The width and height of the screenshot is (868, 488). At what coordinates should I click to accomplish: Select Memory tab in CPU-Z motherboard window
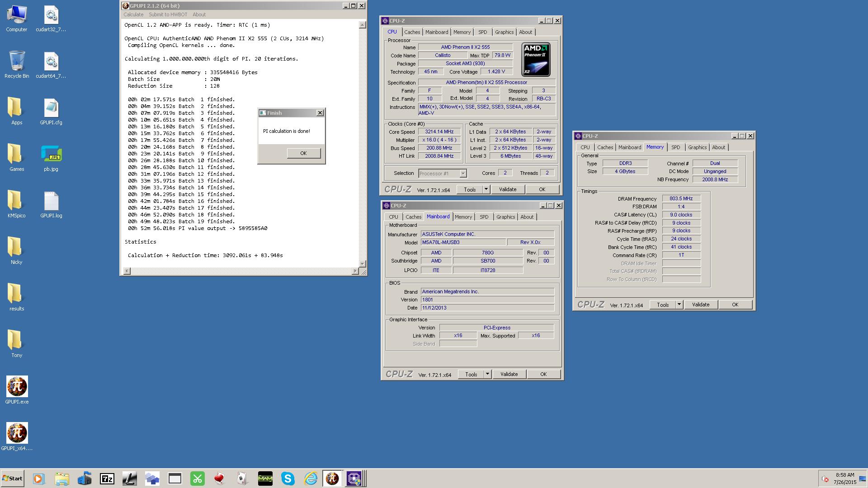tap(463, 217)
